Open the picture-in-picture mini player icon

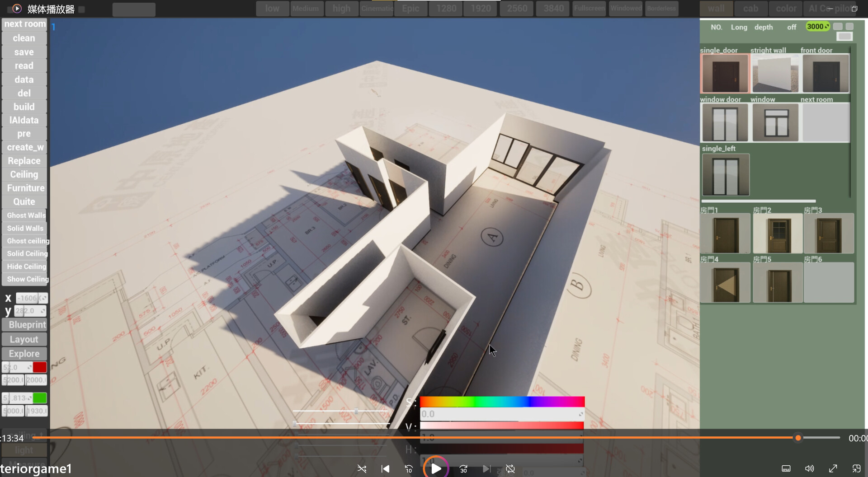tap(856, 469)
